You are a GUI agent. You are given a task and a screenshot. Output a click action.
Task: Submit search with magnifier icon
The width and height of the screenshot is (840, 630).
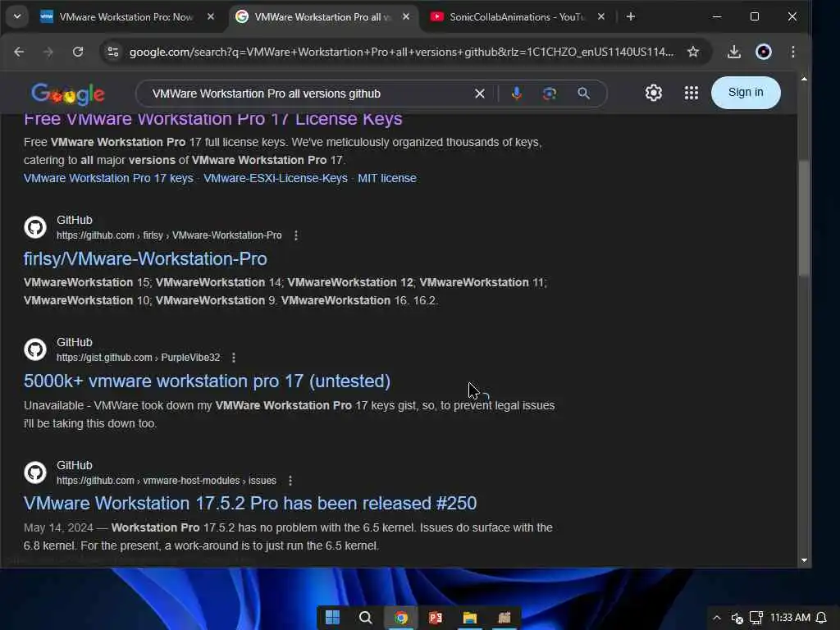583,94
